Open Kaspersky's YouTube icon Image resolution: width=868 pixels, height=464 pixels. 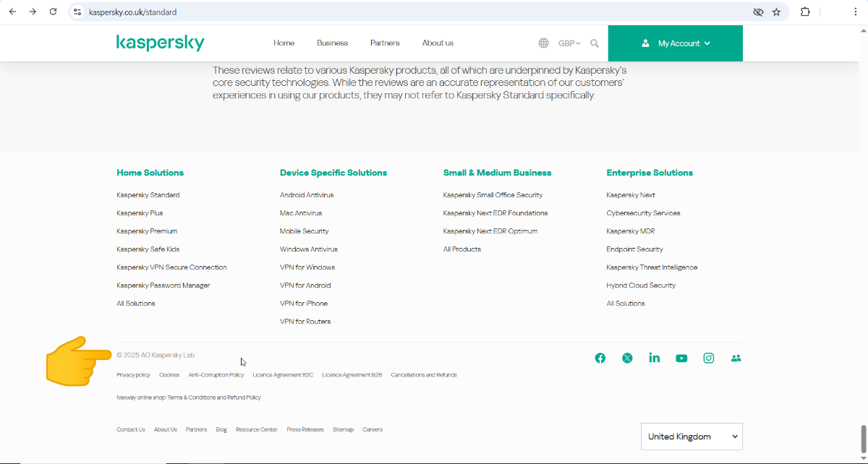(681, 358)
